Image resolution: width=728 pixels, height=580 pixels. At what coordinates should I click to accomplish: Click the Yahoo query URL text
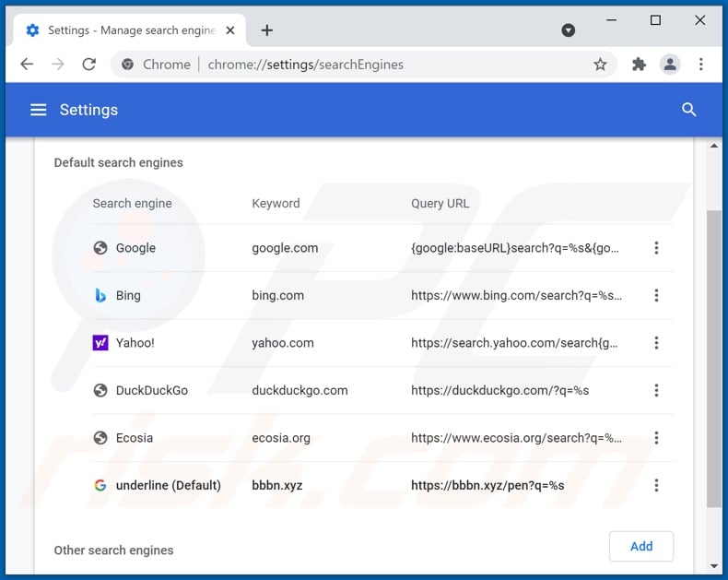coord(514,342)
